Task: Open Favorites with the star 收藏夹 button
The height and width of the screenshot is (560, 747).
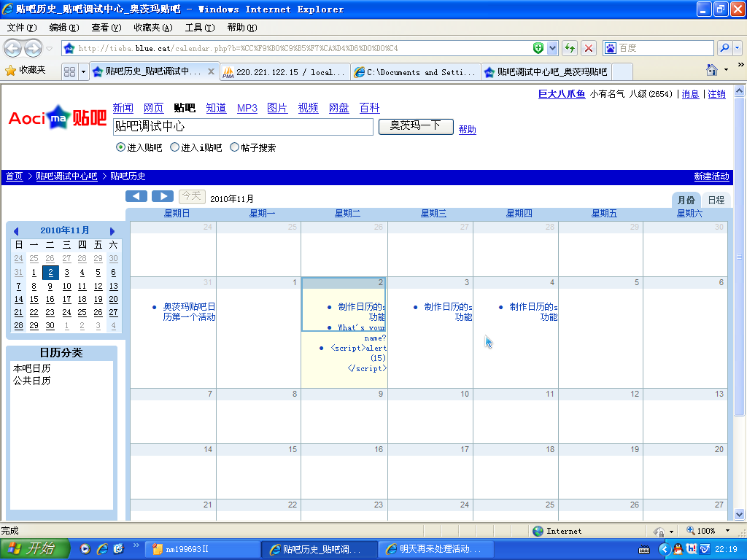Action: 26,71
